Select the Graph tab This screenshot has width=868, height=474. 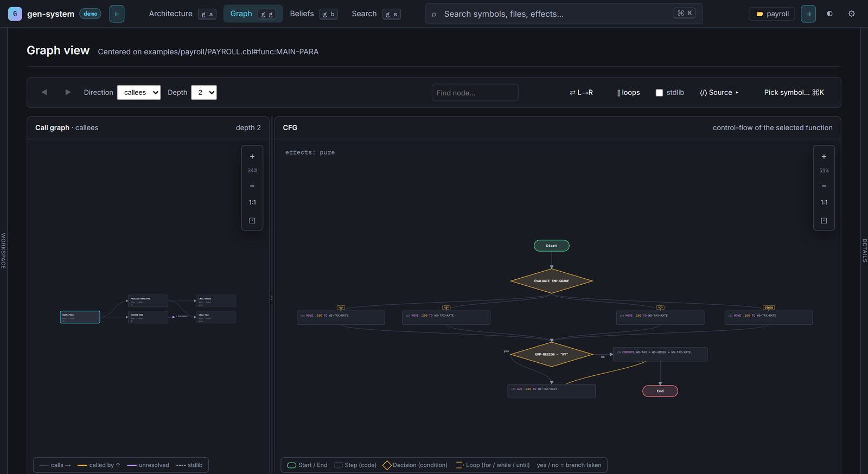253,14
